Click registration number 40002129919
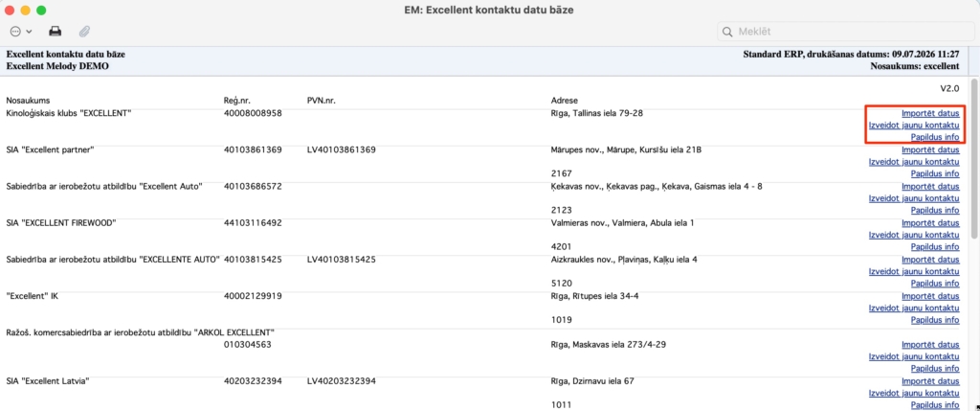The height and width of the screenshot is (411, 980). (253, 296)
